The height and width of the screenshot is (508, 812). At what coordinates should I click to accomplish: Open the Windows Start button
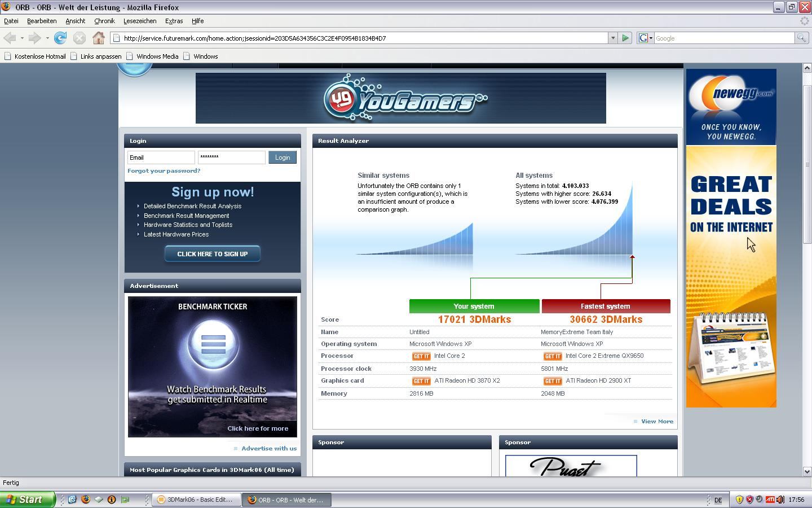pyautogui.click(x=28, y=500)
